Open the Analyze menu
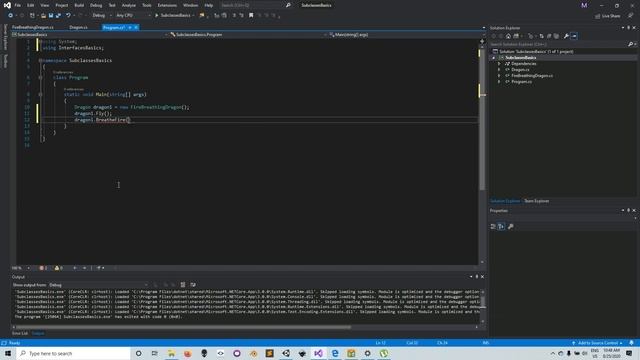Image resolution: width=640 pixels, height=360 pixels. pyautogui.click(x=129, y=5)
